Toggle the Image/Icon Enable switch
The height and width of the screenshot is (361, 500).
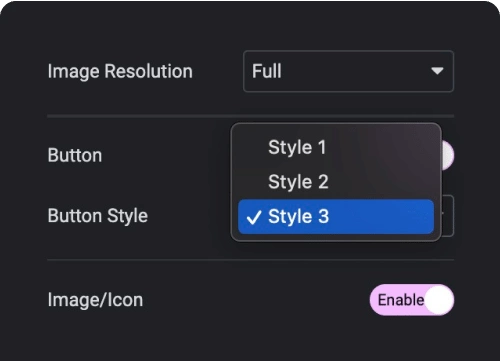412,300
